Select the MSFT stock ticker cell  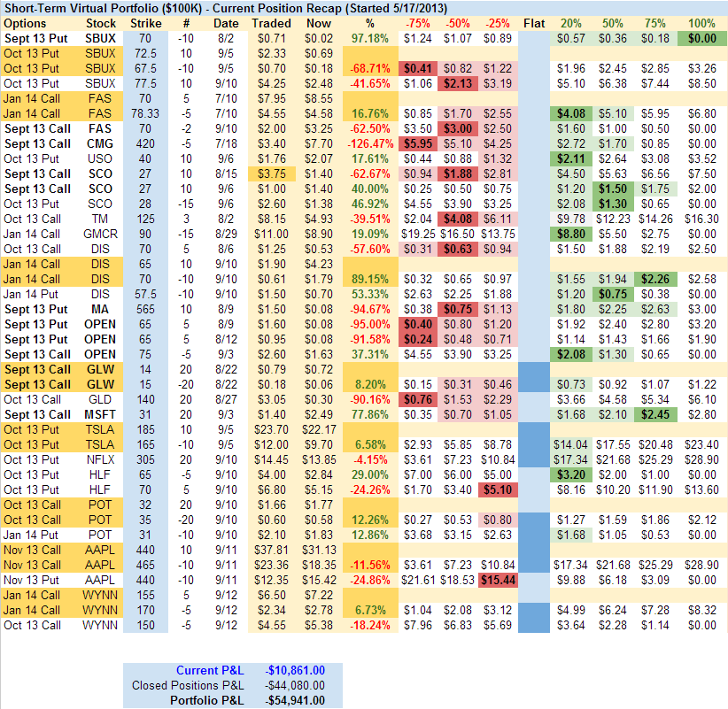tap(101, 414)
